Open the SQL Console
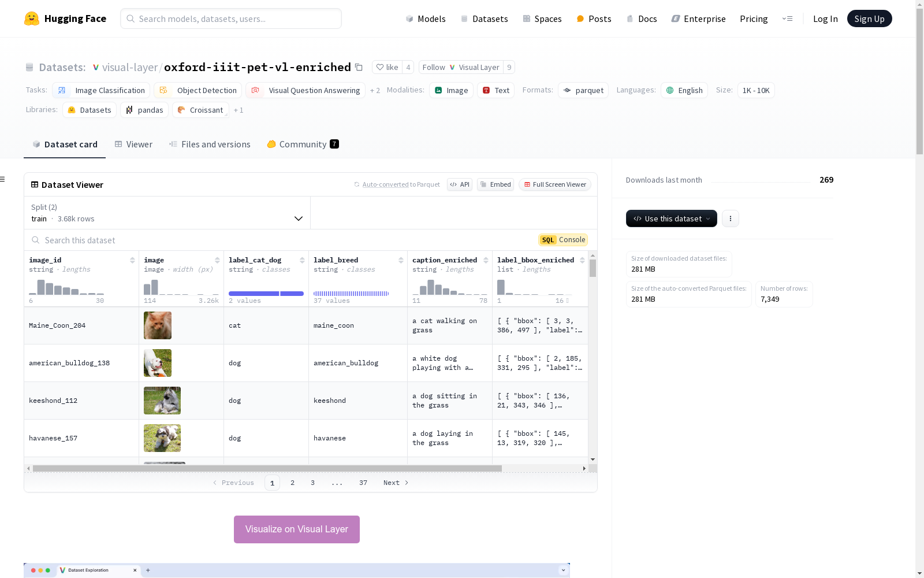 click(x=563, y=240)
